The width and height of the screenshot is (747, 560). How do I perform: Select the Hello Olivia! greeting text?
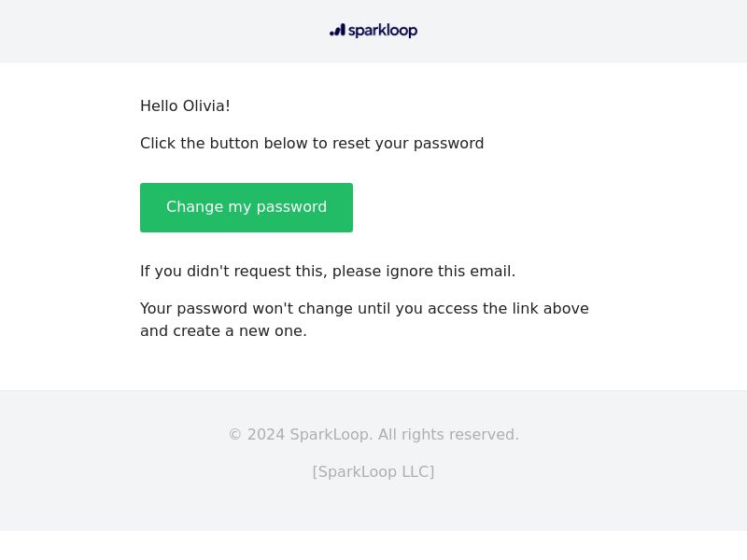[185, 105]
